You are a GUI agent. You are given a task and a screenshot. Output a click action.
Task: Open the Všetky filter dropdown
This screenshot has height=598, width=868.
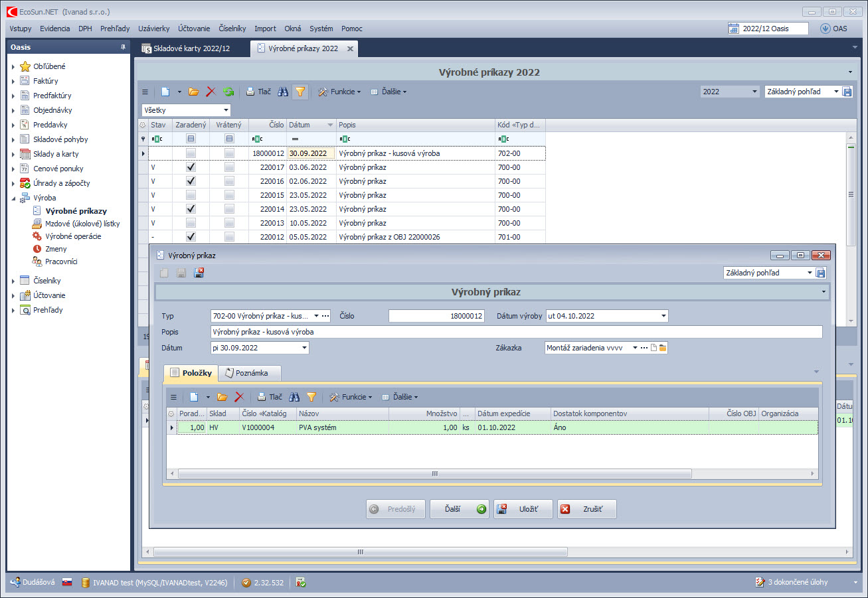[x=226, y=110]
